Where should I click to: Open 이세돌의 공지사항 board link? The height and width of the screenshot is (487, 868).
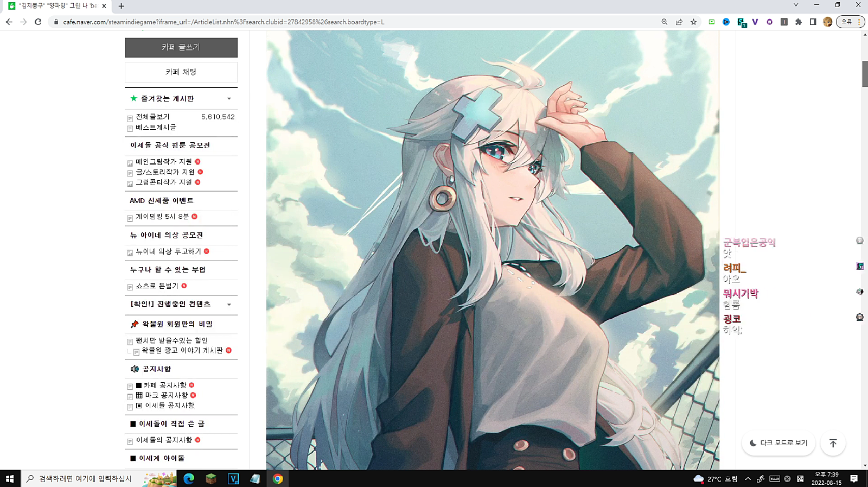click(x=164, y=440)
